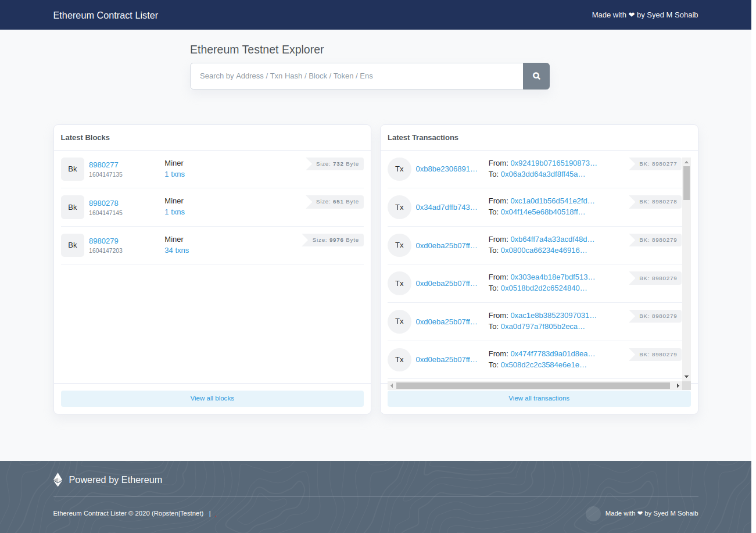Click the footer copyright Ropsten|Testnet text
Viewport: 756px width, 533px height.
(128, 513)
